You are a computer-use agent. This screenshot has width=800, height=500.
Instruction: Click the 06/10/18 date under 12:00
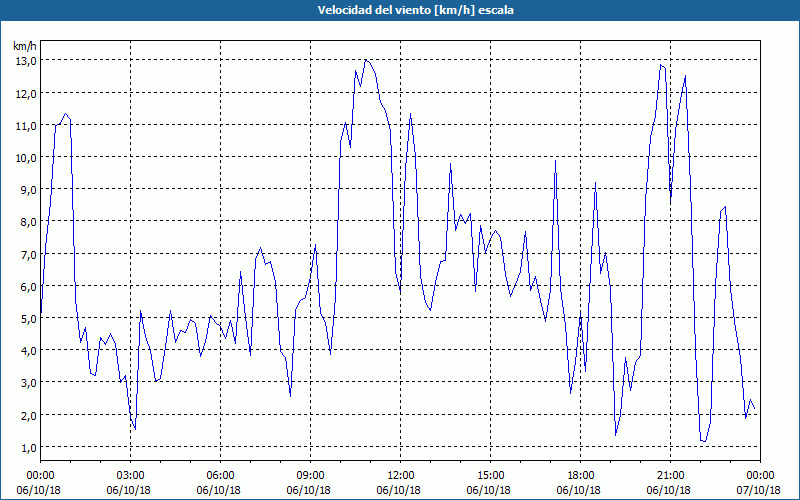point(399,490)
